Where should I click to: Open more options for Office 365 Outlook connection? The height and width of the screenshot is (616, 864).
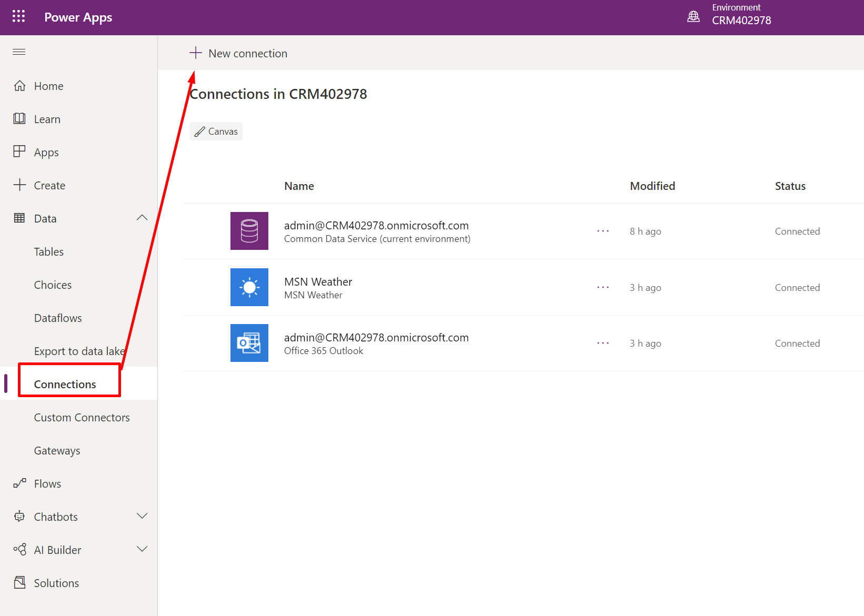click(603, 343)
